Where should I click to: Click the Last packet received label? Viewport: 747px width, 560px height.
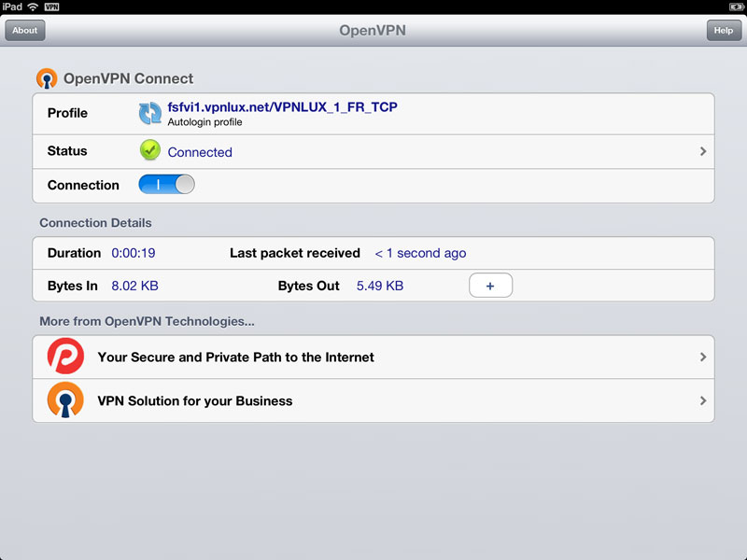[x=295, y=253]
